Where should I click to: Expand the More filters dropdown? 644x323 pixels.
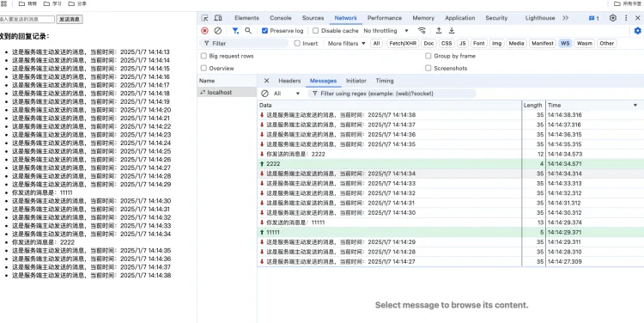(x=347, y=44)
